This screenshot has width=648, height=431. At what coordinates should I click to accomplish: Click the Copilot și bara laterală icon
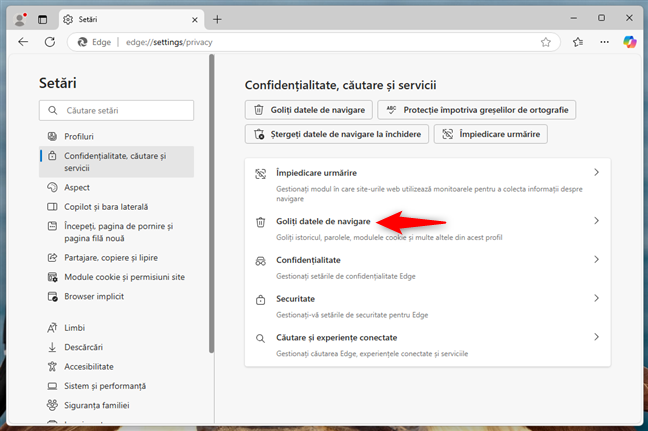coord(52,207)
